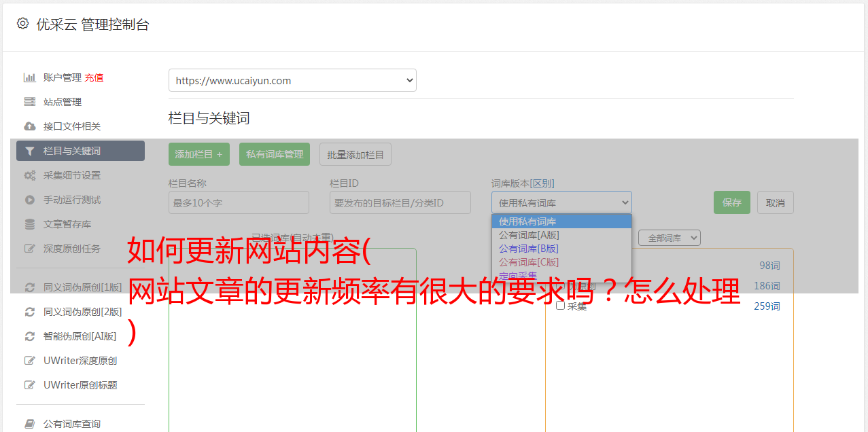This screenshot has width=868, height=432.
Task: Click the 栏目与关键词 page heading
Action: coord(209,118)
